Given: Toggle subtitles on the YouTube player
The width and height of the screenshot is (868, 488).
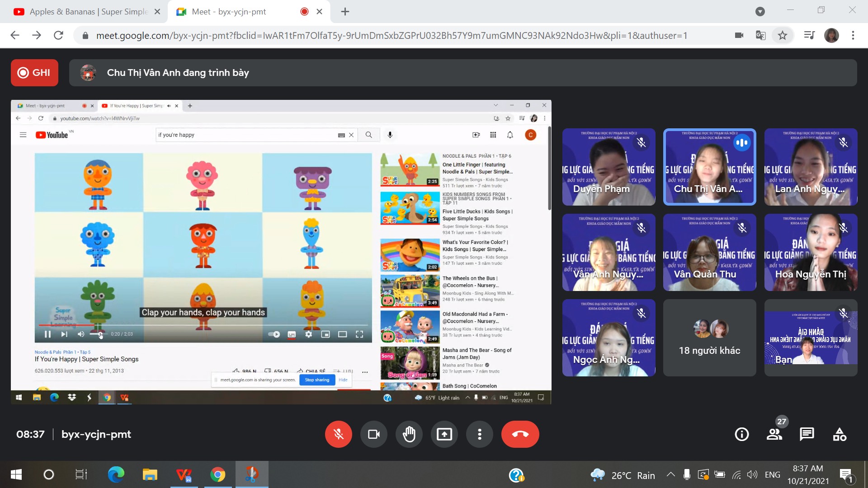Looking at the screenshot, I should tap(292, 334).
